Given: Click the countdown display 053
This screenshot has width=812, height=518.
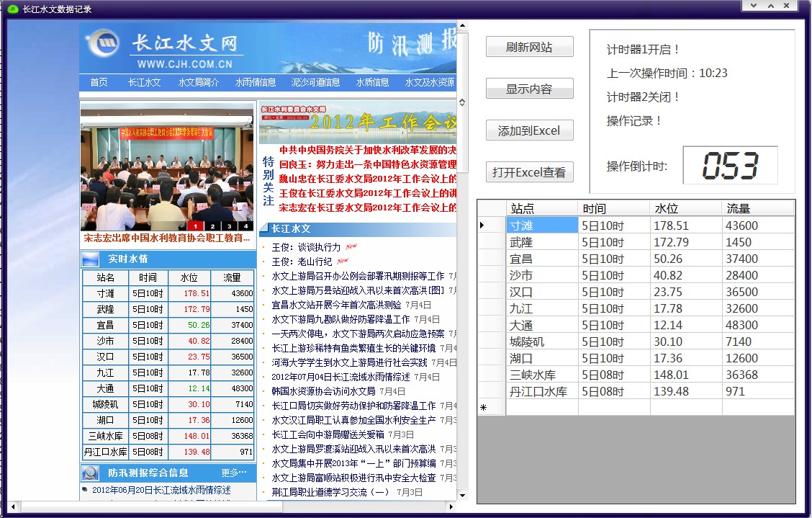Looking at the screenshot, I should (730, 166).
